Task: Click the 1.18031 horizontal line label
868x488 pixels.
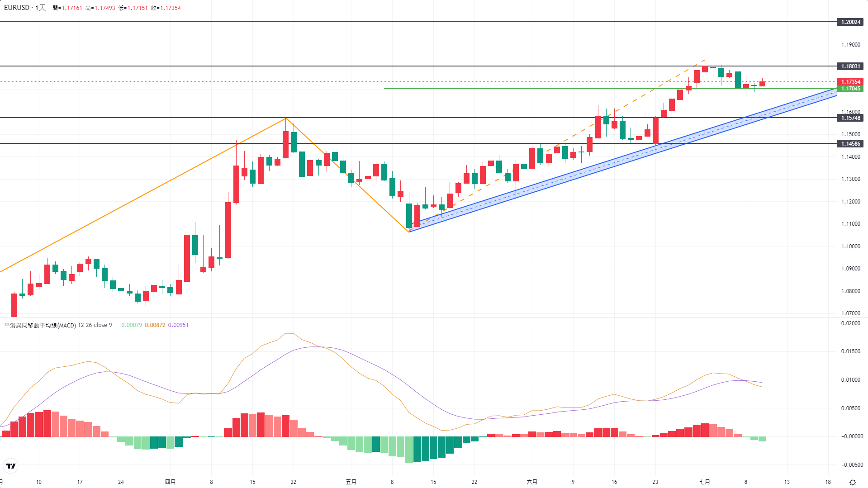Action: [x=850, y=66]
